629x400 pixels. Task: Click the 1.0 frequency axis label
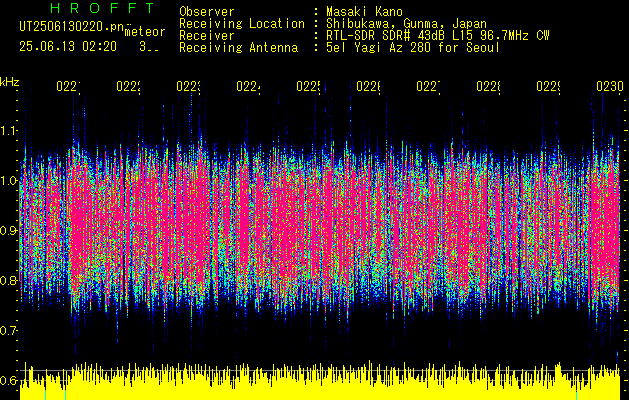point(9,180)
